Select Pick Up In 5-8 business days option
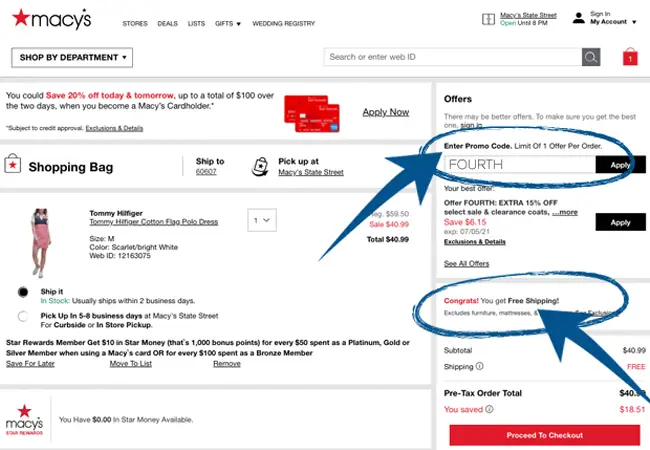The width and height of the screenshot is (650, 450). 23,317
